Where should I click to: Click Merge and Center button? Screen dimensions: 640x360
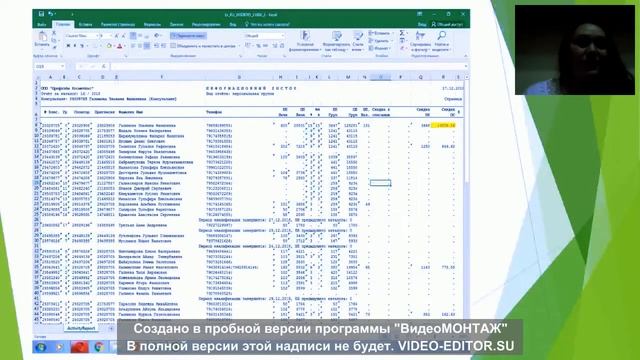click(203, 46)
